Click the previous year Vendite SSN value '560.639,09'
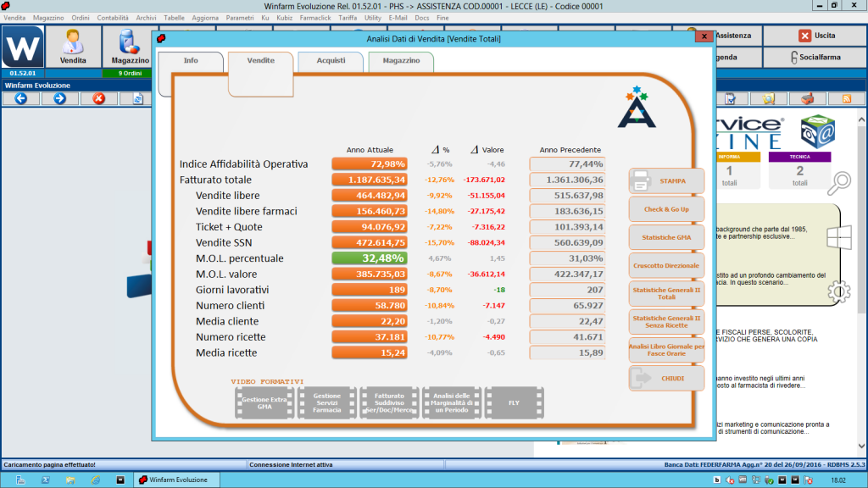 567,243
